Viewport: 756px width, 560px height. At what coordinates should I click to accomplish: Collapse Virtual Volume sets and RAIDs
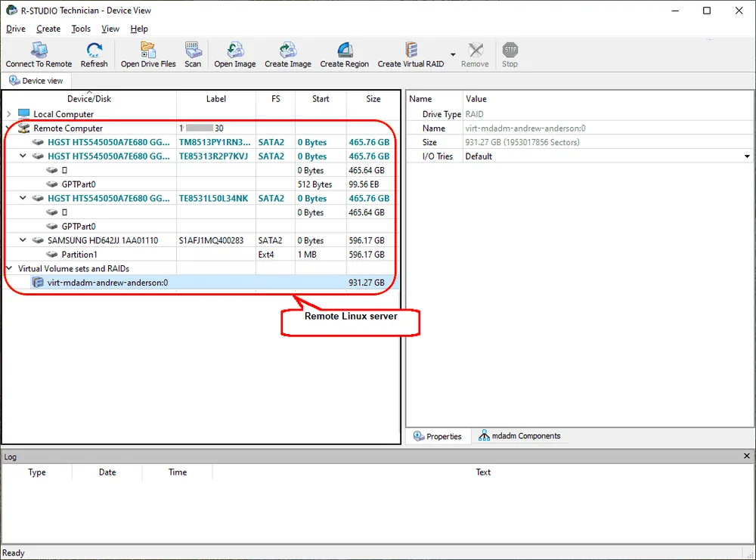8,268
